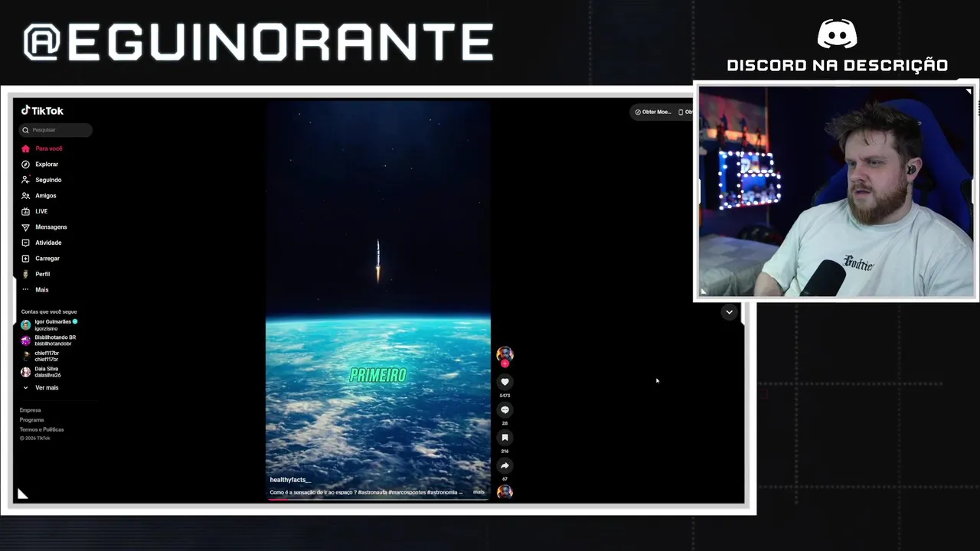Viewport: 980px width, 551px height.
Task: Open the Perfil page
Action: pyautogui.click(x=35, y=274)
